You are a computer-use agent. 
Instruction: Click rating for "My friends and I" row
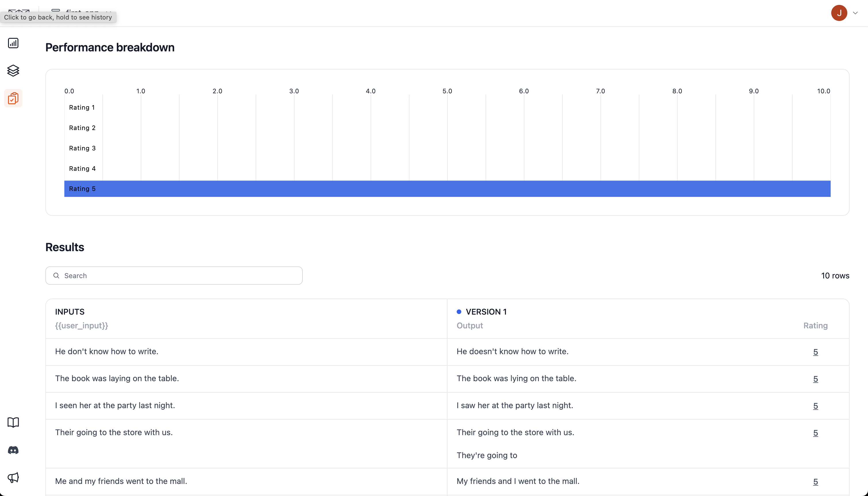[x=815, y=481]
